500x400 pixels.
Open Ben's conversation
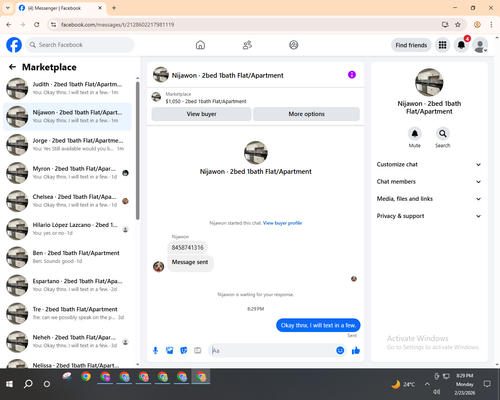[67, 257]
